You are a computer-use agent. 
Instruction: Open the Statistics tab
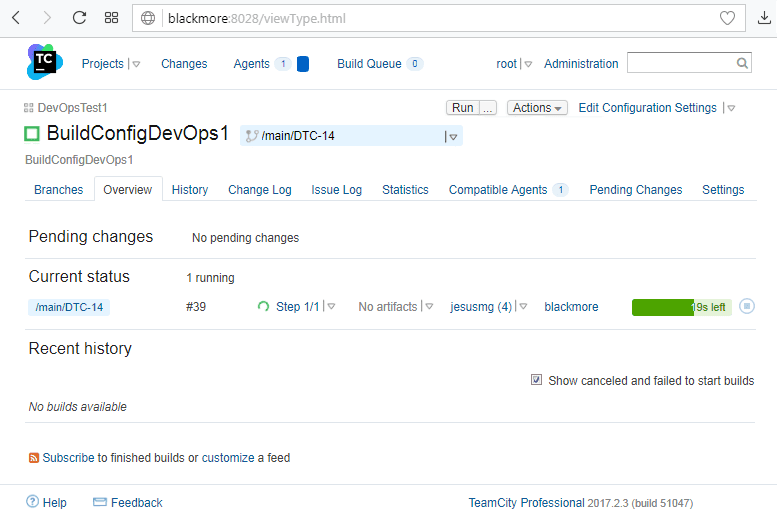coord(405,190)
